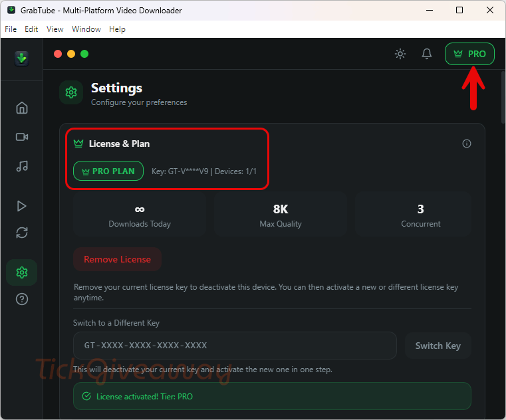Click the Settings page gear icon next to title

71,92
